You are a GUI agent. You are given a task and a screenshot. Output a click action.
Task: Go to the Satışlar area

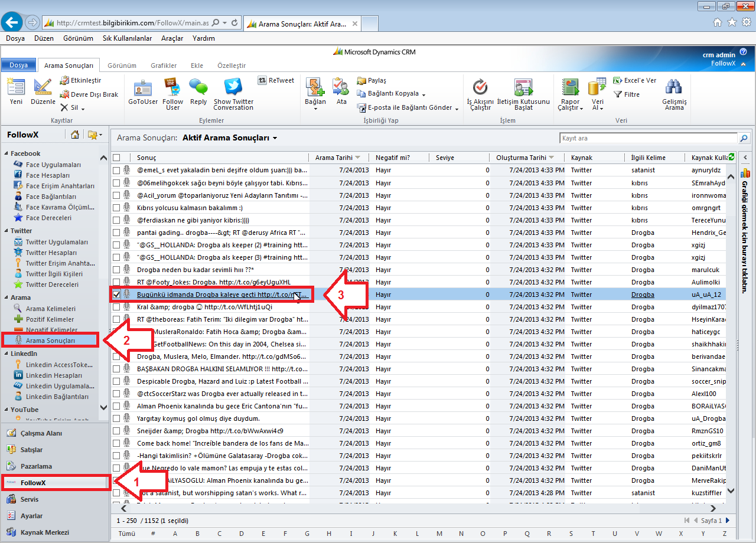pos(31,450)
